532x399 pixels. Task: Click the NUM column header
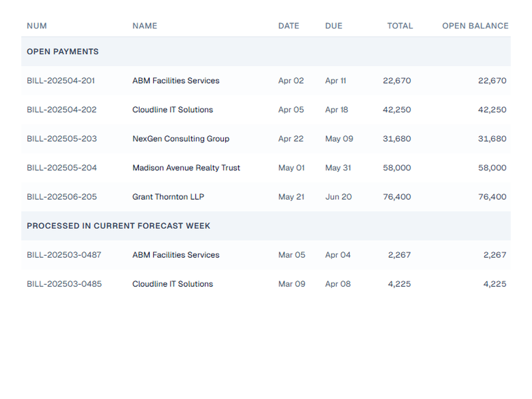[x=37, y=26]
